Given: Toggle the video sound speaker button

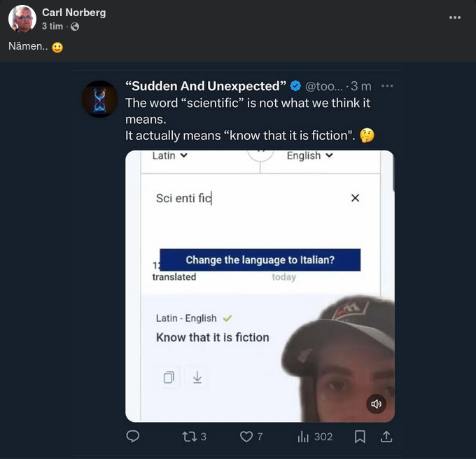Looking at the screenshot, I should tap(377, 404).
